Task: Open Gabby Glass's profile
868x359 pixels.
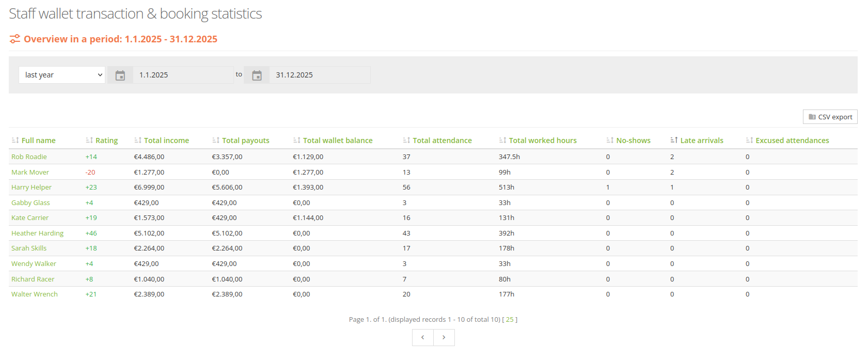Action: (x=30, y=203)
